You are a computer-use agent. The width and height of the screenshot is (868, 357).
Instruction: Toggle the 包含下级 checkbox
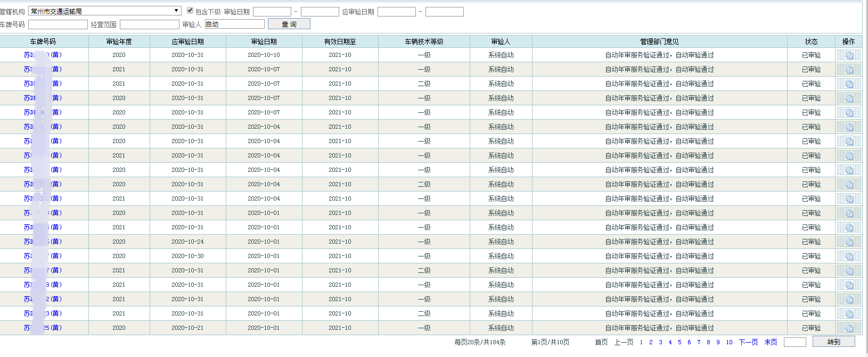coord(190,11)
